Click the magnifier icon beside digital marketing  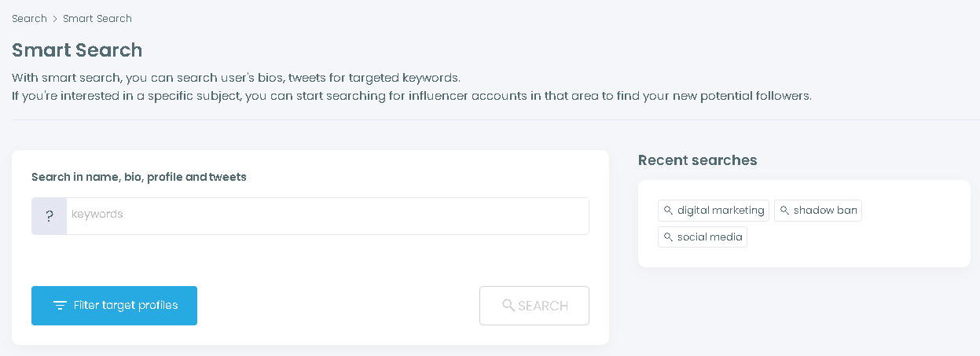click(669, 211)
